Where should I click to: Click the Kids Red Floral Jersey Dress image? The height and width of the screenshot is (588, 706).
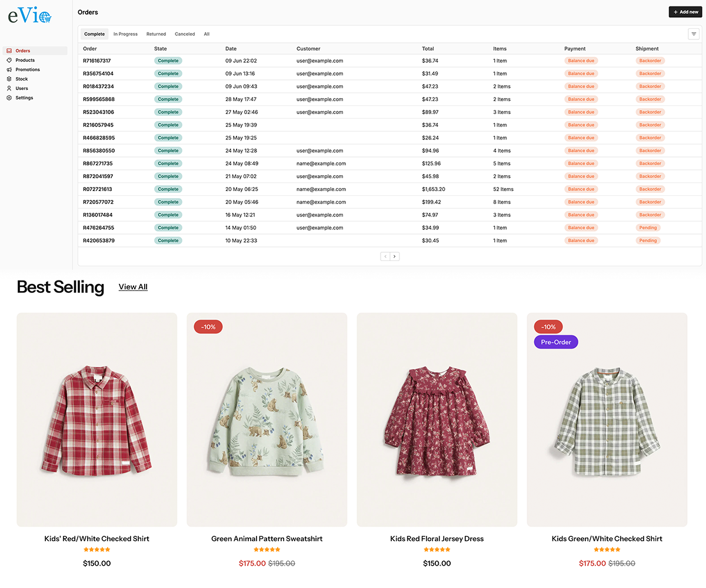point(437,419)
